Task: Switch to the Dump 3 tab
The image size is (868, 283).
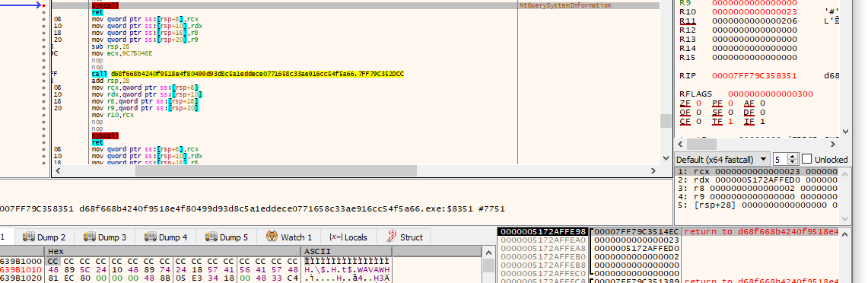Action: click(105, 237)
